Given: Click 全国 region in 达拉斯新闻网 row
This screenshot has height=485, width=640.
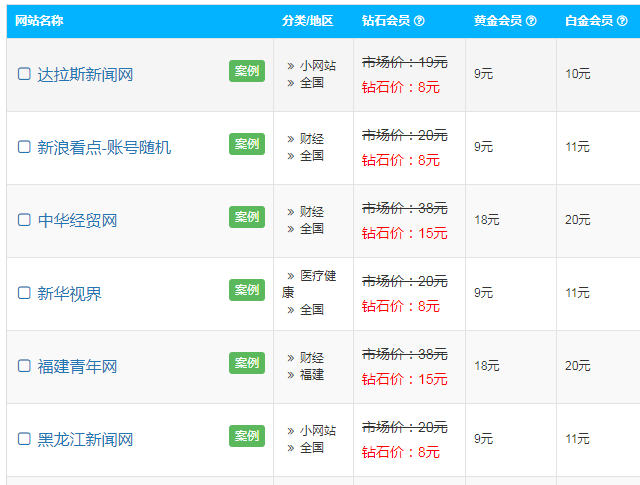Looking at the screenshot, I should [x=312, y=83].
